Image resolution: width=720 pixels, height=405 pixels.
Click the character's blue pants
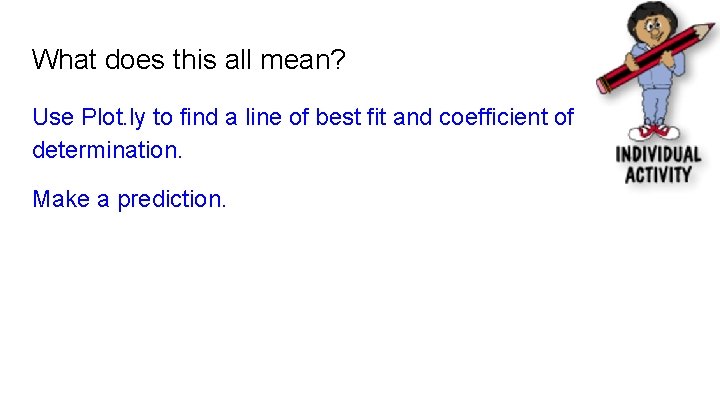(656, 106)
